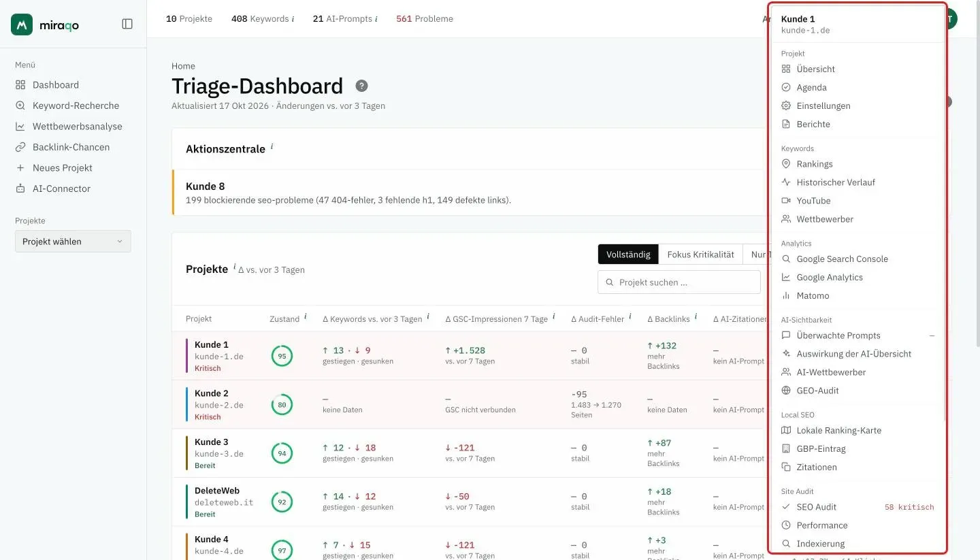
Task: Switch to the Vollständig view tab
Action: (628, 254)
